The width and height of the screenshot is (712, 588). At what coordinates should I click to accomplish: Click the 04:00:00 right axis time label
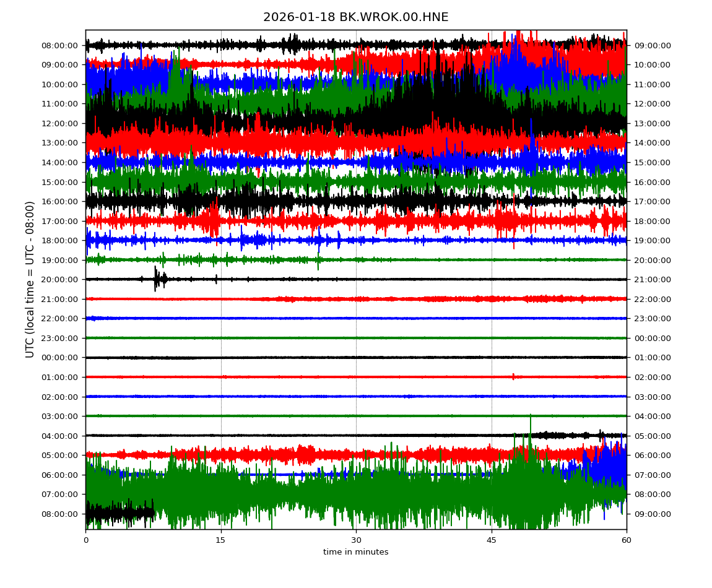tap(653, 417)
